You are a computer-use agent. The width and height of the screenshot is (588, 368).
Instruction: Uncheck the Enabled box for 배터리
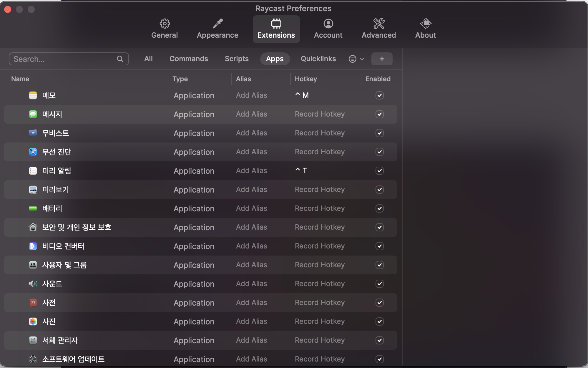click(x=380, y=208)
